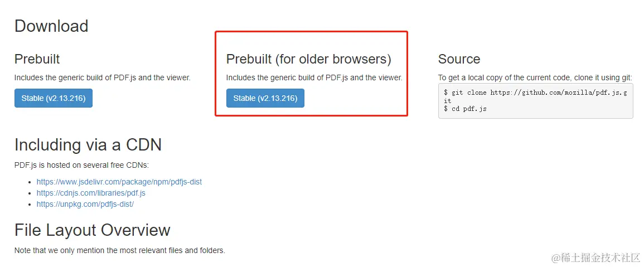
Task: Click 'Prebuilt (for older browsers)' heading
Action: click(x=308, y=59)
